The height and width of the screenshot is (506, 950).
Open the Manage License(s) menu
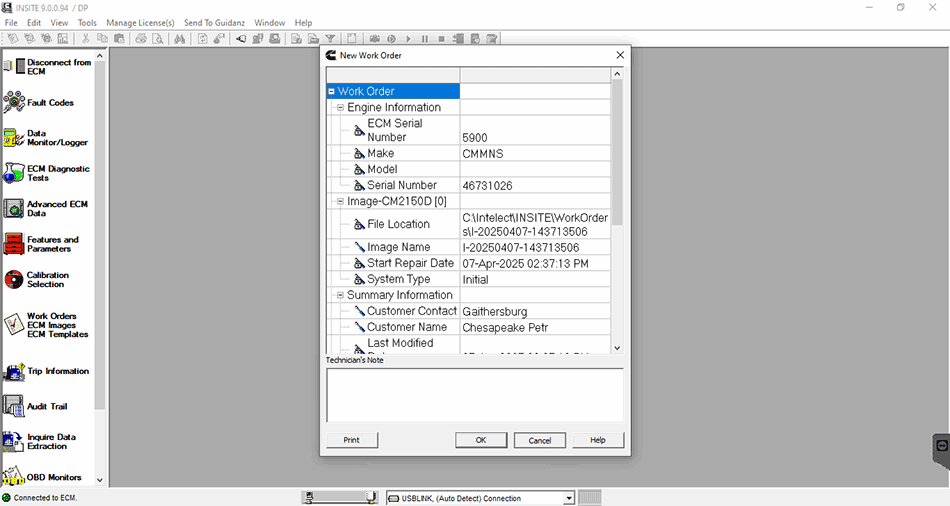point(140,23)
